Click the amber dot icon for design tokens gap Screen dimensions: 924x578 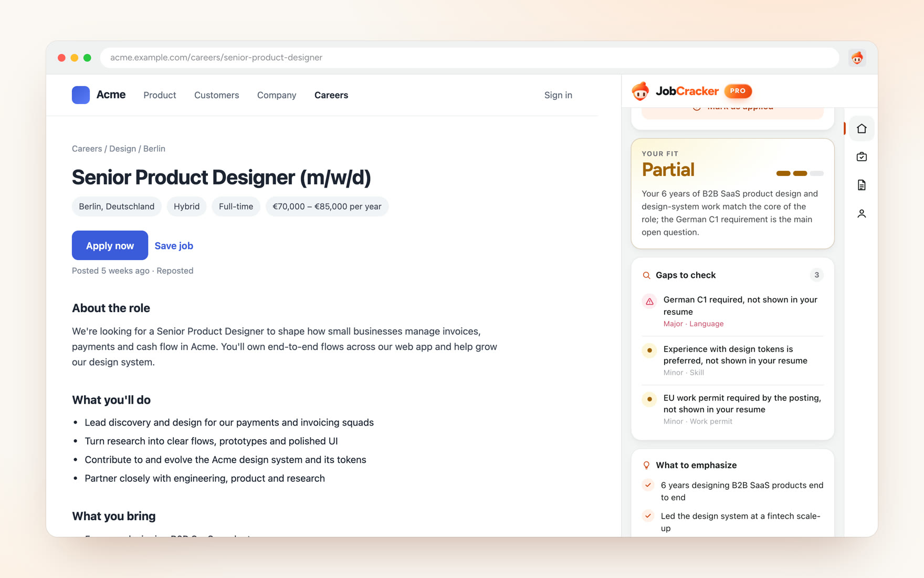tap(649, 350)
